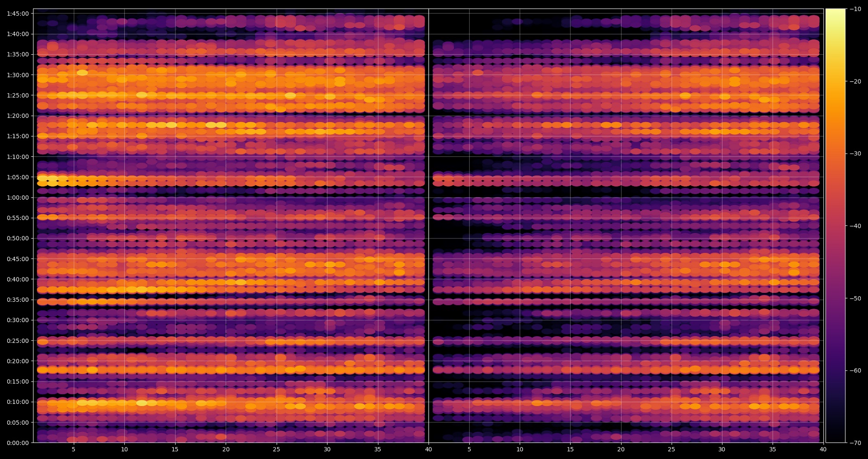The width and height of the screenshot is (868, 459).
Task: Click the -60 colorbar tick label
Action: pos(855,370)
